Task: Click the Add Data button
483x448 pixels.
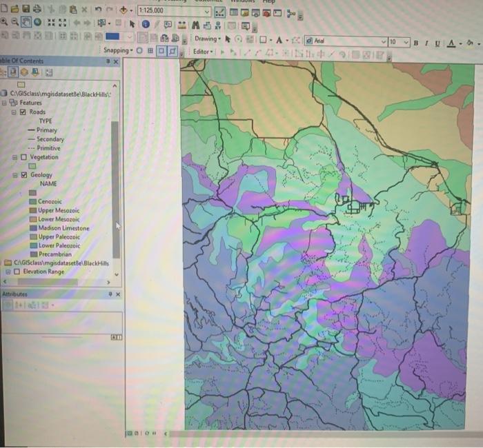Action: click(124, 10)
